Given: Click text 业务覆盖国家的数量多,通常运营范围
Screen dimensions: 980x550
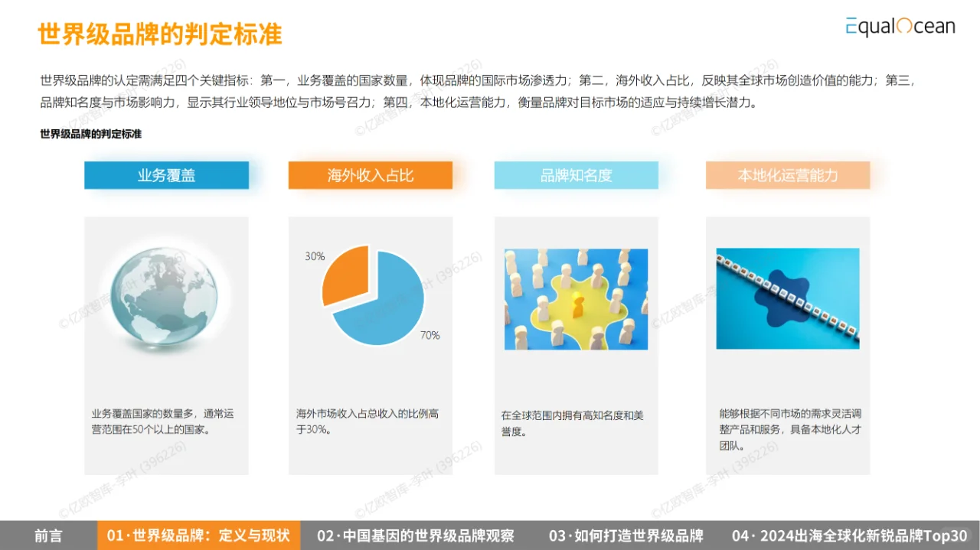Looking at the screenshot, I should click(162, 421).
